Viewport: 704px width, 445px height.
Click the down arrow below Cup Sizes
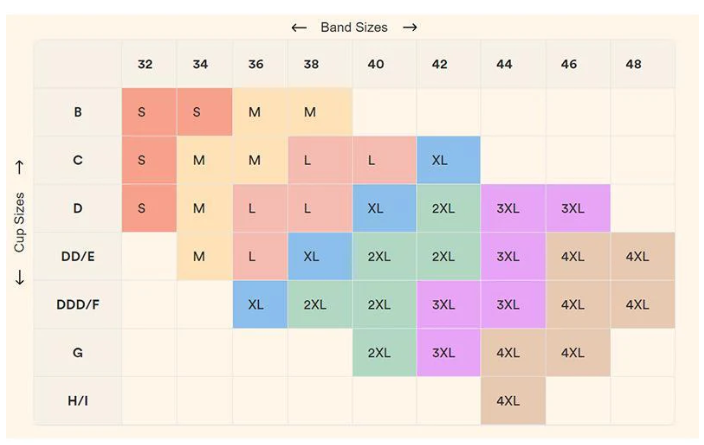coord(19,275)
